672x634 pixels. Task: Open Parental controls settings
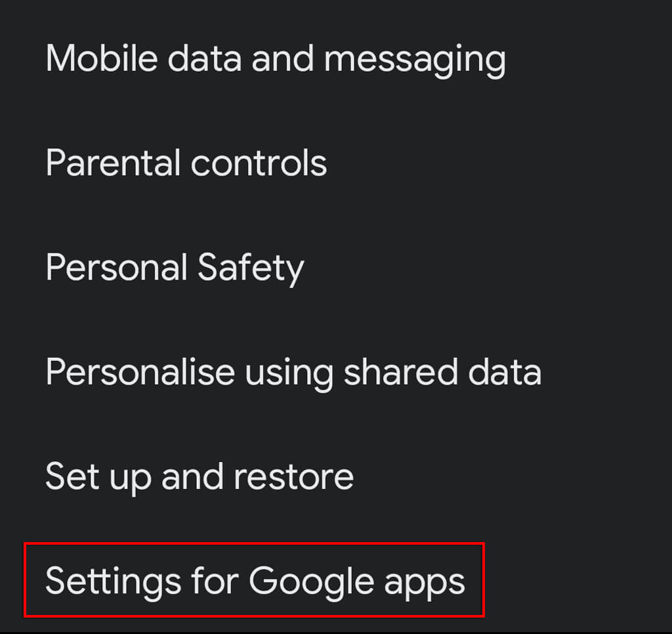pos(336,163)
